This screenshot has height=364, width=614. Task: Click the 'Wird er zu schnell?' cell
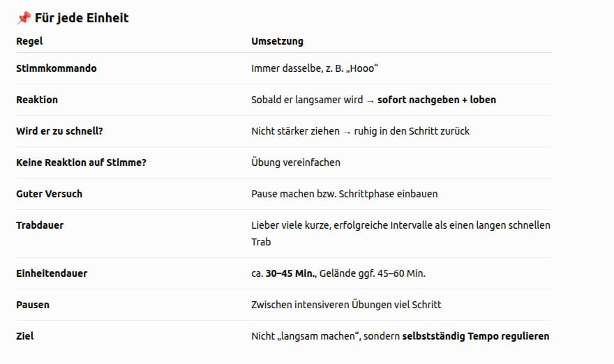click(x=59, y=131)
